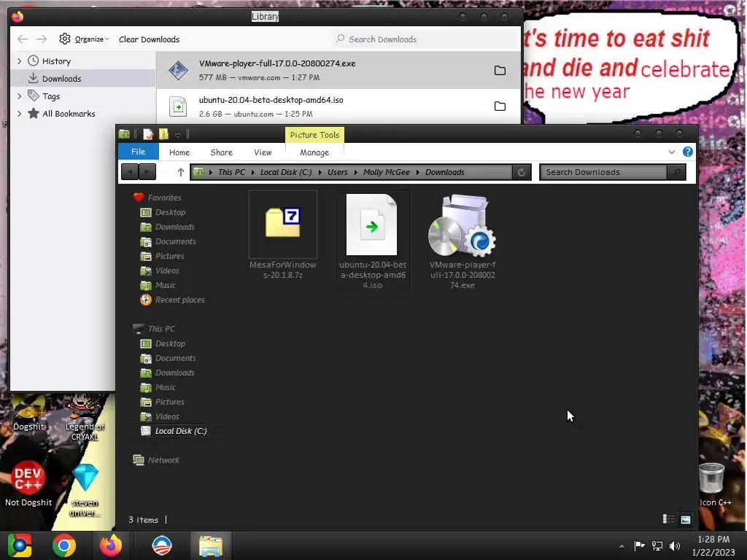The height and width of the screenshot is (560, 747).
Task: Open File Explorer taskbar button
Action: [x=211, y=545]
